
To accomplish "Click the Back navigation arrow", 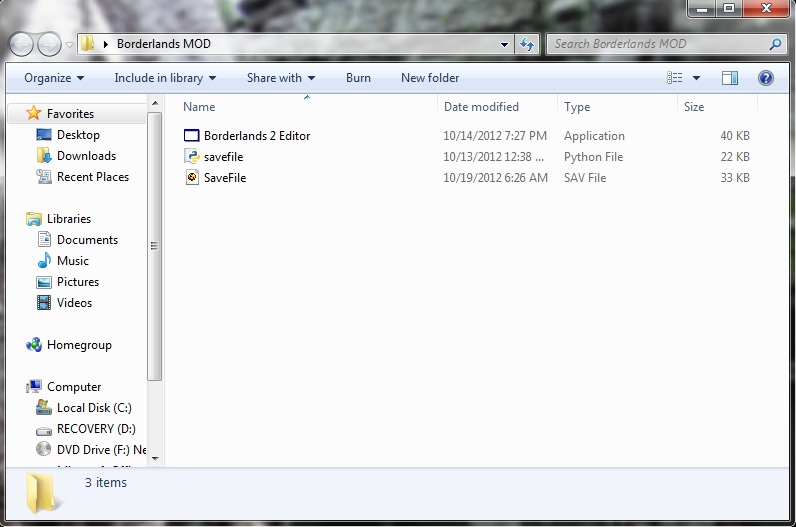I will (22, 44).
